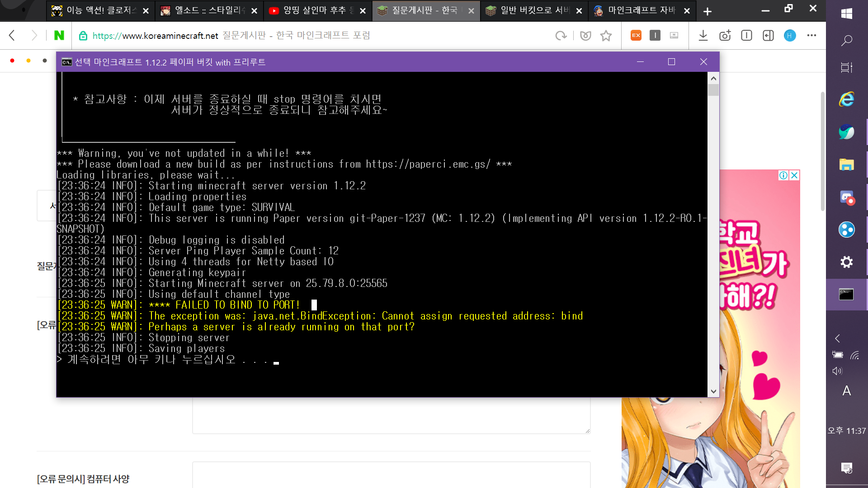Open blue profile avatar H icon
This screenshot has width=868, height=488.
(790, 35)
